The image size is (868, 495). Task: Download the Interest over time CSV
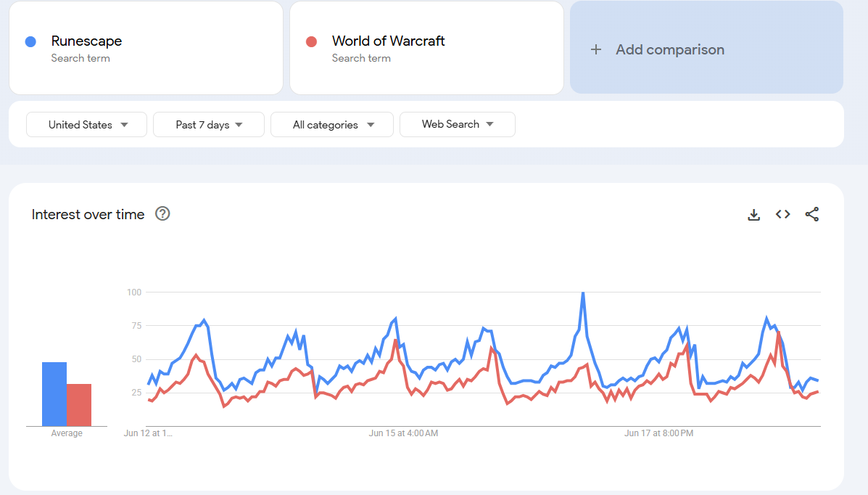click(x=753, y=215)
